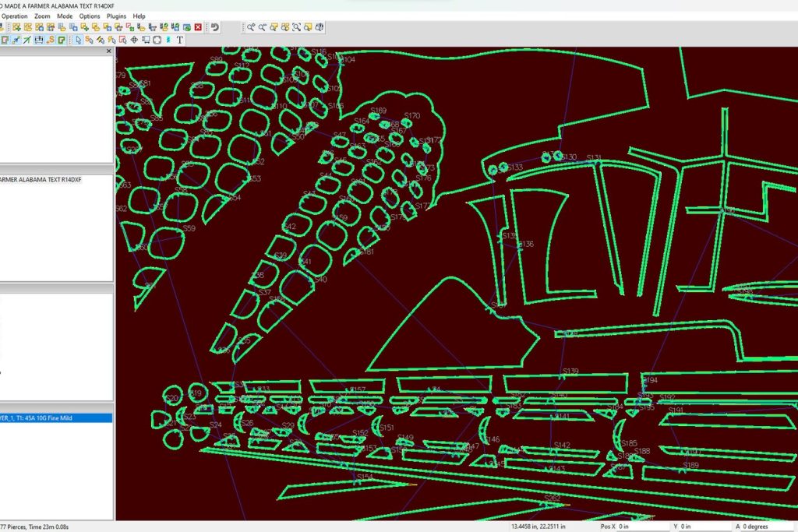Click the red X delete icon
Viewport: 798px width, 532px height.
(x=198, y=27)
